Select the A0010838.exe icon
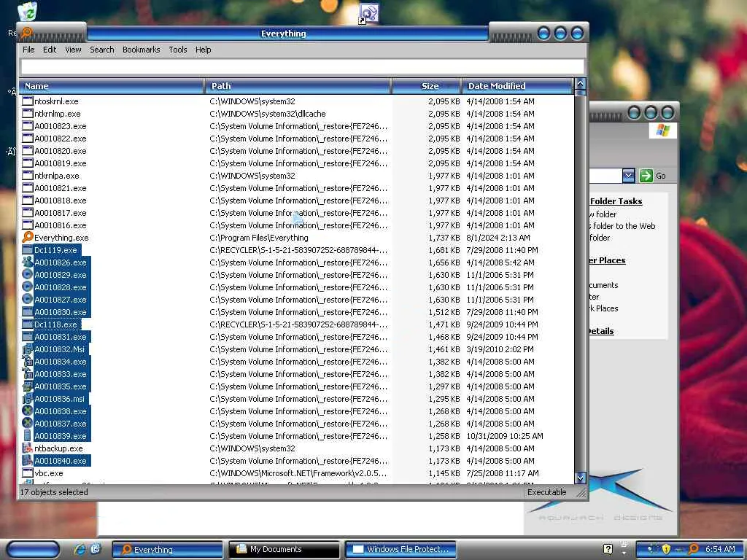 pyautogui.click(x=28, y=411)
